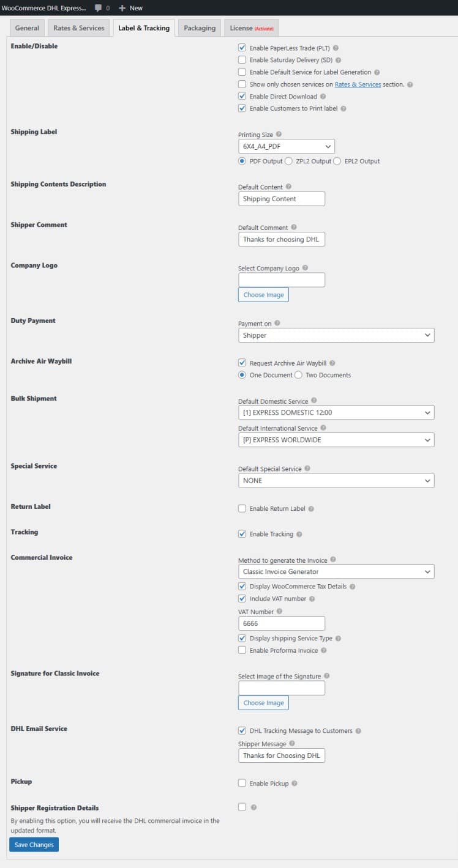The image size is (458, 868).
Task: Click help icon next to VAT Number
Action: pos(279,612)
